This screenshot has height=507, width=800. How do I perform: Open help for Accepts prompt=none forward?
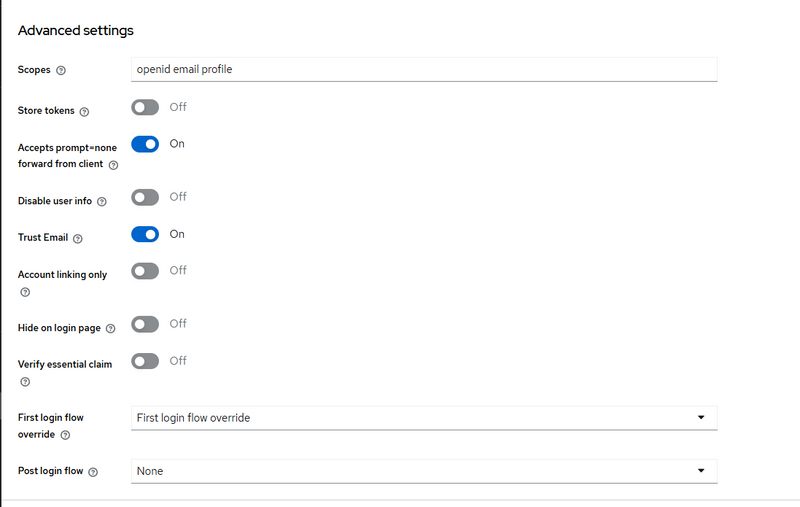(113, 165)
